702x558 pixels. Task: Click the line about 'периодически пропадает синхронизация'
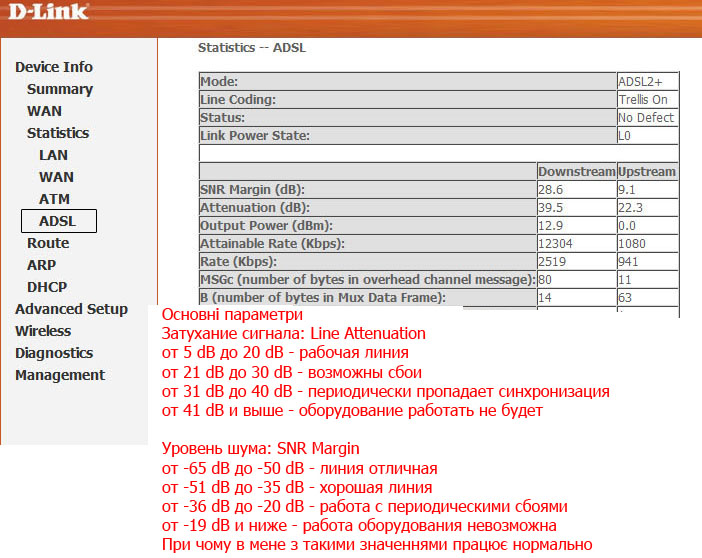click(385, 392)
